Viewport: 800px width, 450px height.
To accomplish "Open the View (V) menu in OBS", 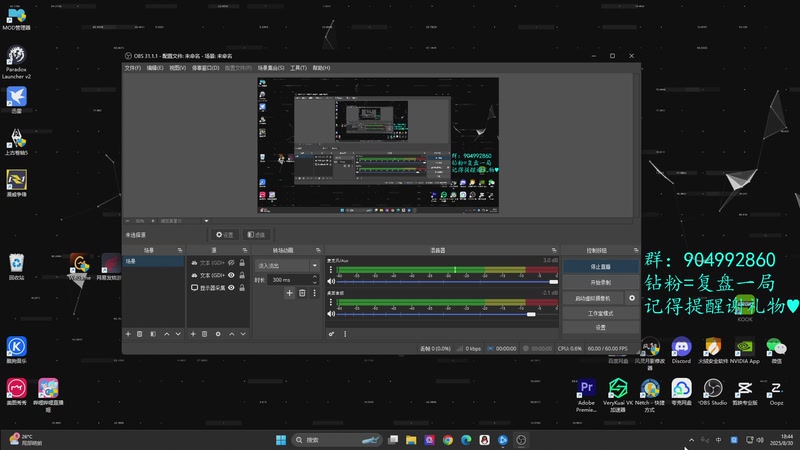I will coord(178,68).
